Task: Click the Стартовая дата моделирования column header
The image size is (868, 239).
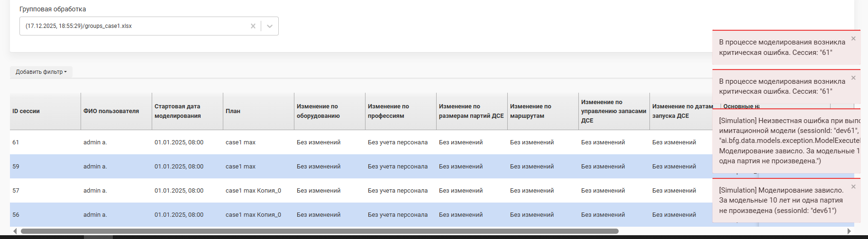Action: 177,111
